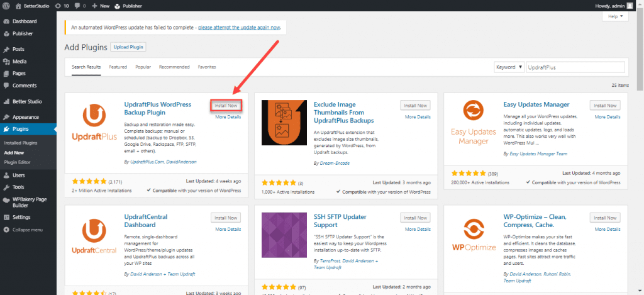Open the WordPress logo menu
The height and width of the screenshot is (295, 644).
[6, 6]
